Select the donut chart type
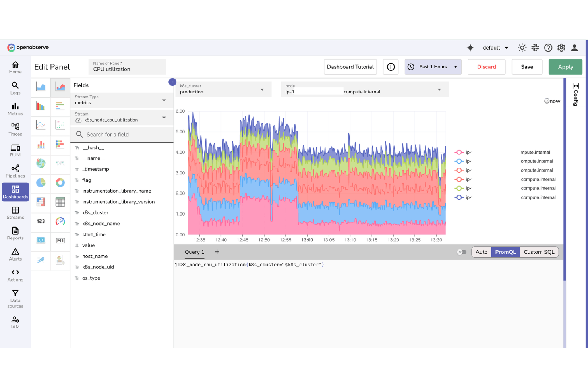This screenshot has height=392, width=588. [x=60, y=183]
